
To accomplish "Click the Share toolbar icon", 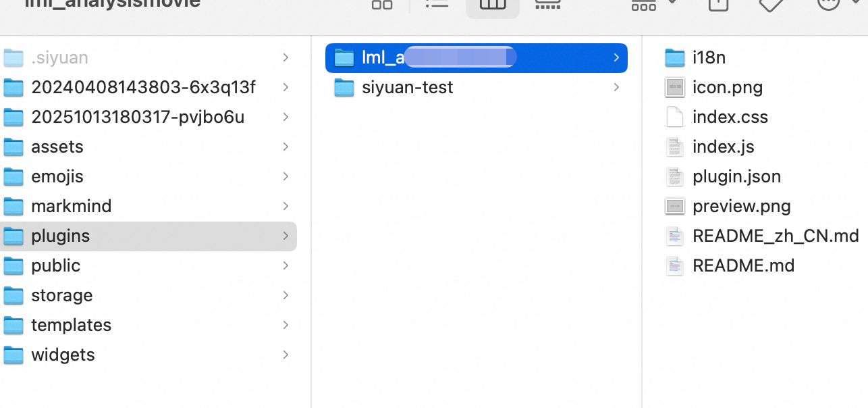I will [718, 4].
